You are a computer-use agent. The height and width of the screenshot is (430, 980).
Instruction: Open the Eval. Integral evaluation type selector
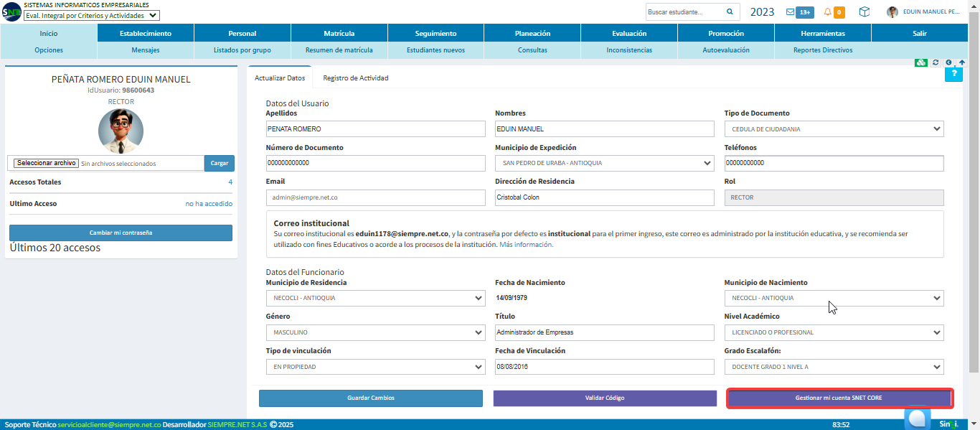(92, 15)
